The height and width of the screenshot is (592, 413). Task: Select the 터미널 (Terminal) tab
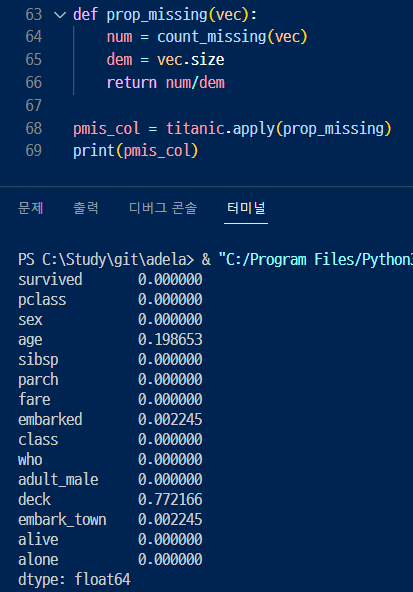point(246,208)
